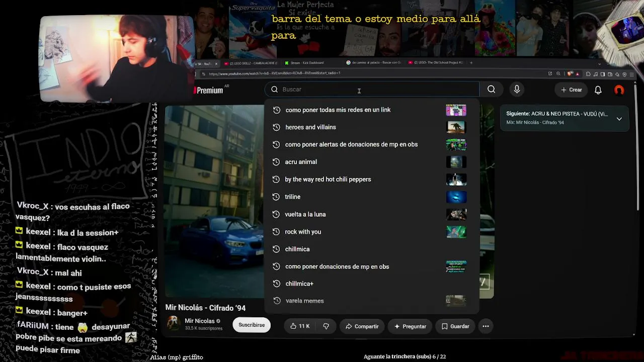Image resolution: width=644 pixels, height=362 pixels.
Task: Open the account avatar menu
Action: [x=619, y=90]
